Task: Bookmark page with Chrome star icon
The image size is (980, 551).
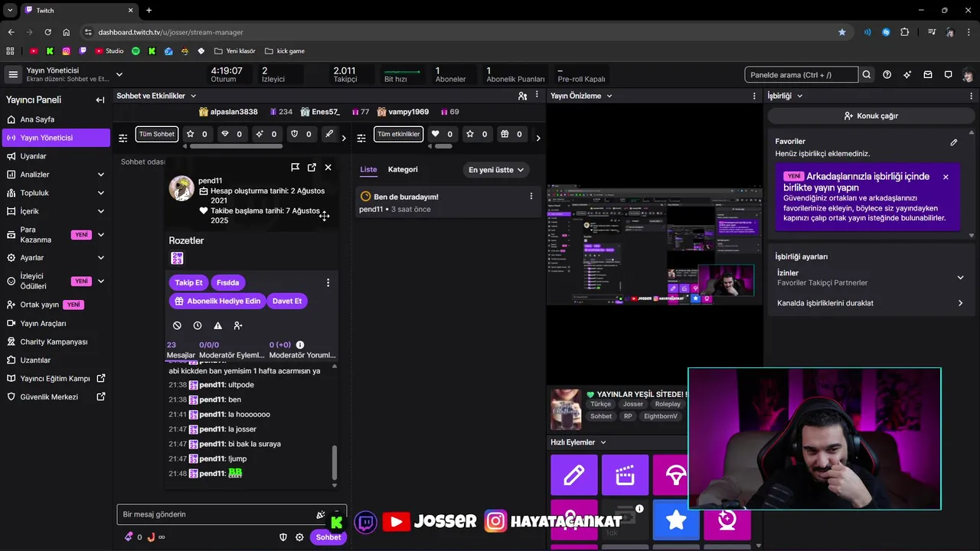Action: [x=842, y=32]
